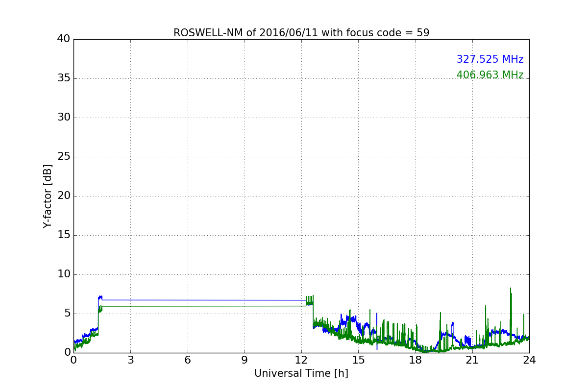Click the Universal Time [h] axis label
588x392 pixels.
tap(301, 373)
